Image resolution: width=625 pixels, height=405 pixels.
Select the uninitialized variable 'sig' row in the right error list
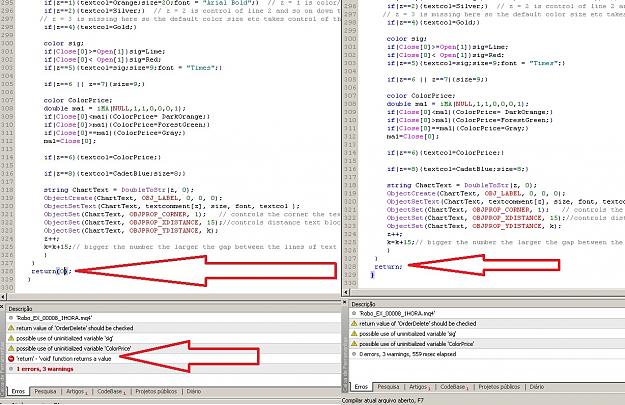(487, 333)
